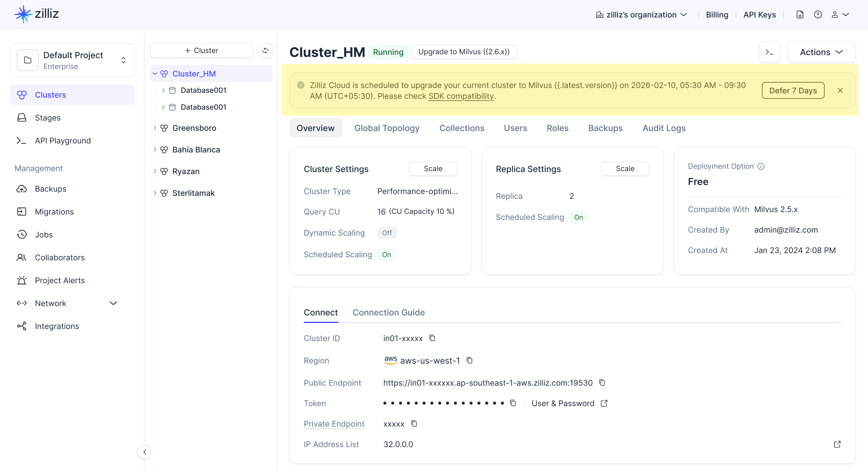Click Scale in Replica Settings
This screenshot has width=868, height=470.
click(625, 168)
